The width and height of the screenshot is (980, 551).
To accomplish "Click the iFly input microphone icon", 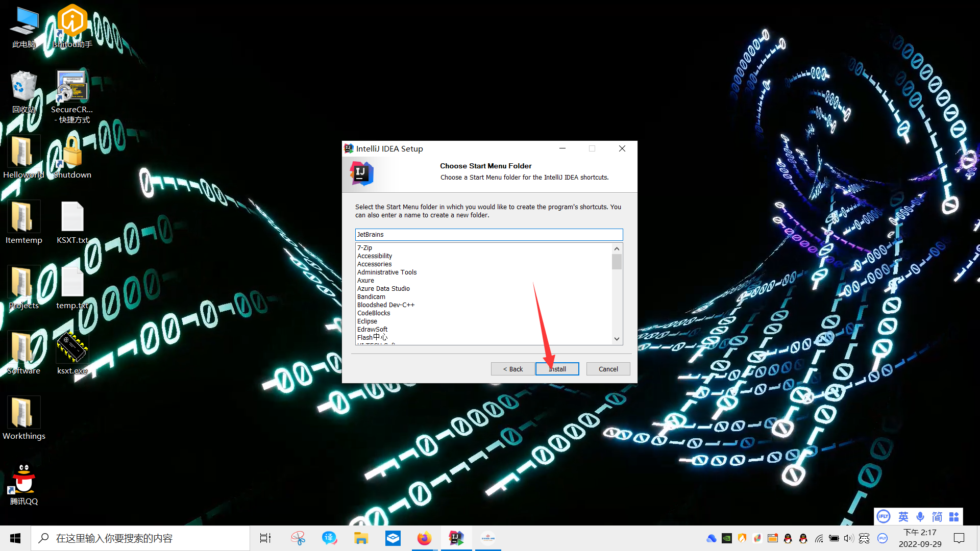I will [x=920, y=517].
